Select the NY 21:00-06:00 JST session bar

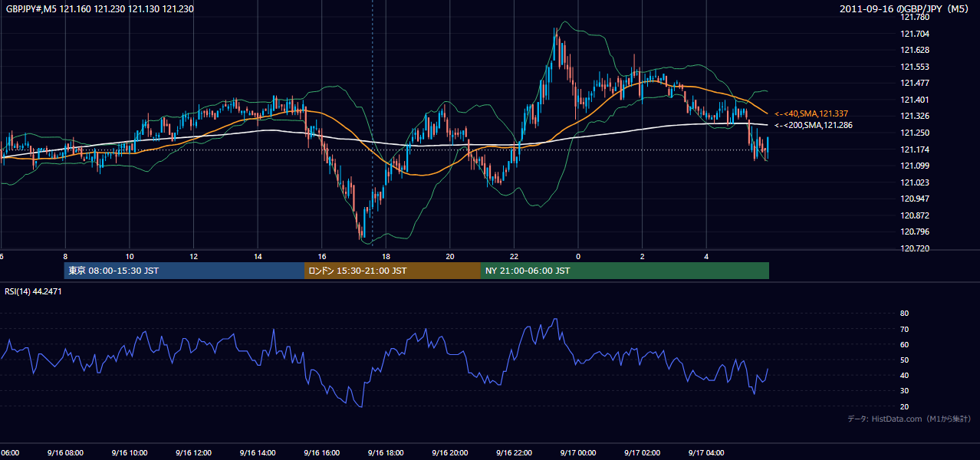pyautogui.click(x=625, y=271)
